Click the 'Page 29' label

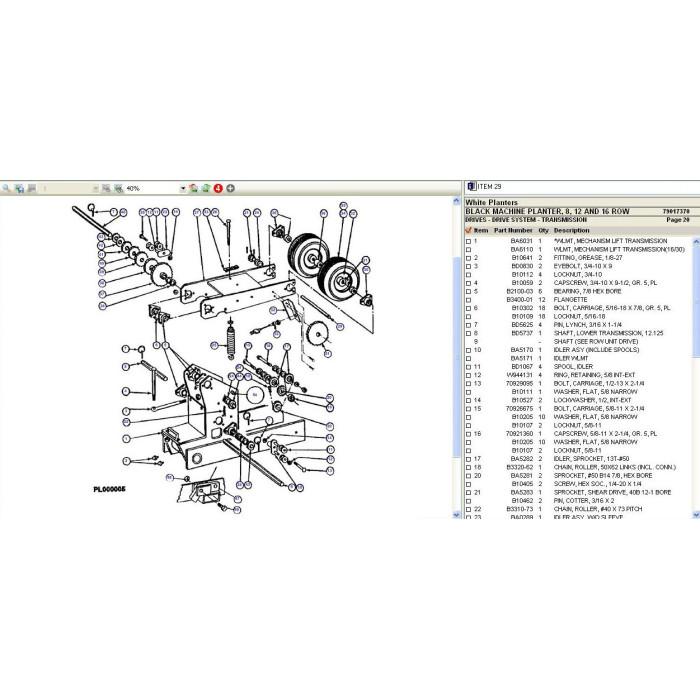(x=678, y=220)
